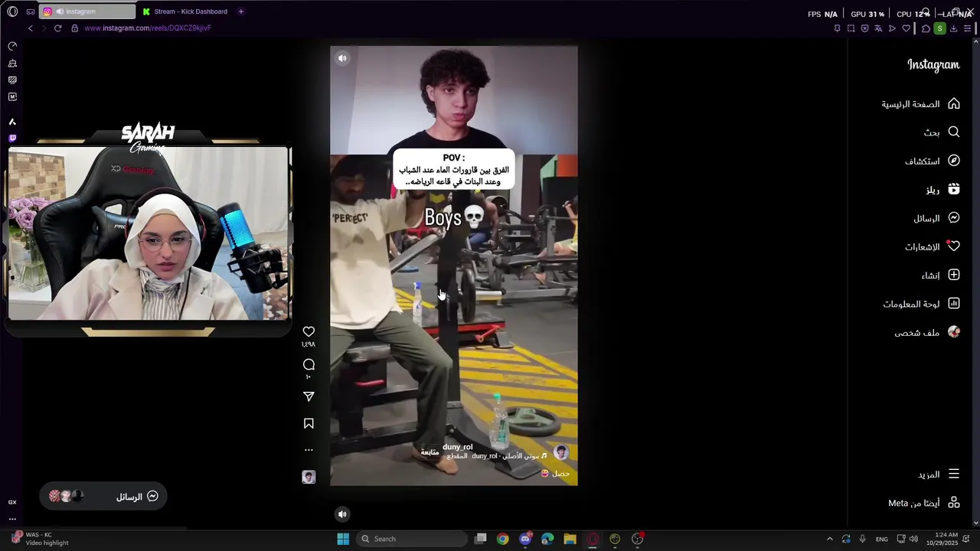This screenshot has height=551, width=980.
Task: Open Profile (ملف شخصي) avatar
Action: (x=953, y=332)
